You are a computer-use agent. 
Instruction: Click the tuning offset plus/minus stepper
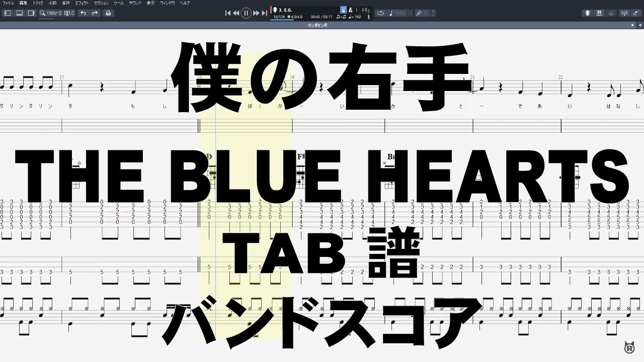(x=433, y=13)
